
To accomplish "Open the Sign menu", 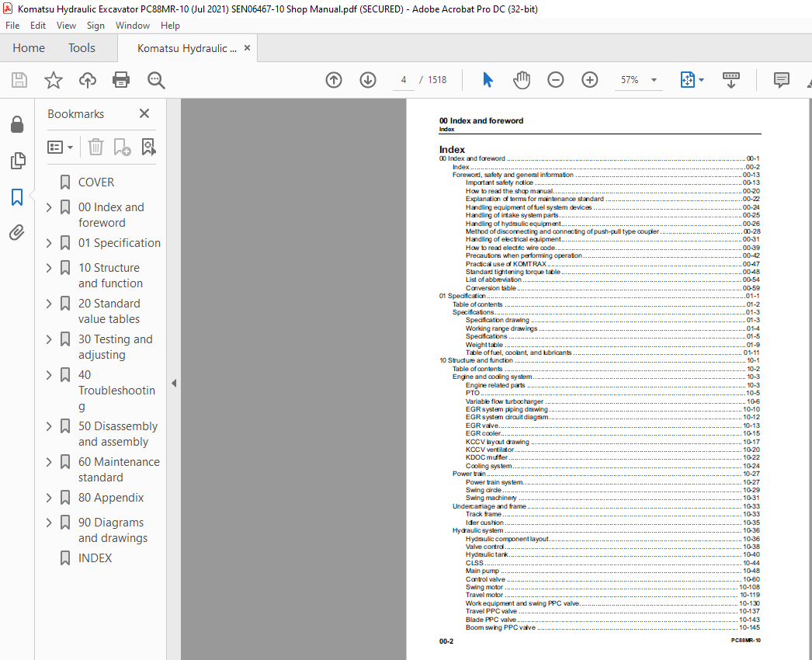I will 95,26.
